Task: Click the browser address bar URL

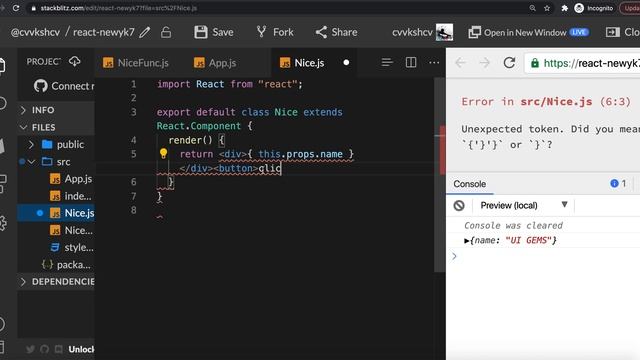Action: pos(118,8)
